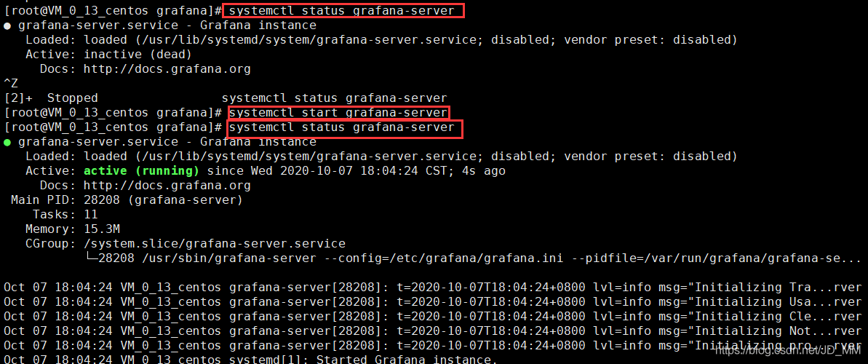The width and height of the screenshot is (868, 364).
Task: Click the docs URL under the active status
Action: pos(167,186)
